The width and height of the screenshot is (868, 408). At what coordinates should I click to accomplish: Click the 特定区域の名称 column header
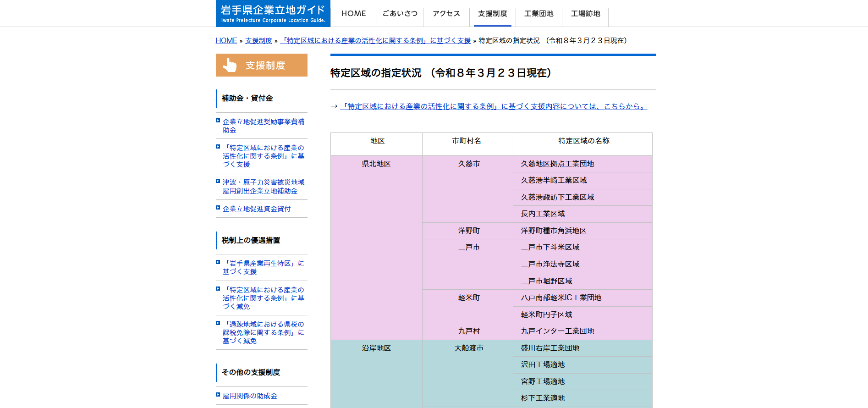click(583, 144)
